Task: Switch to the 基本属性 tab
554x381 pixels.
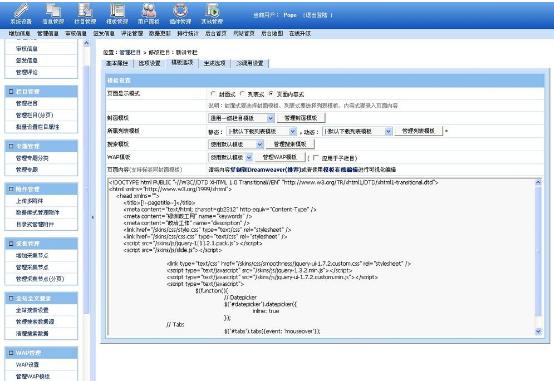Action: click(117, 63)
